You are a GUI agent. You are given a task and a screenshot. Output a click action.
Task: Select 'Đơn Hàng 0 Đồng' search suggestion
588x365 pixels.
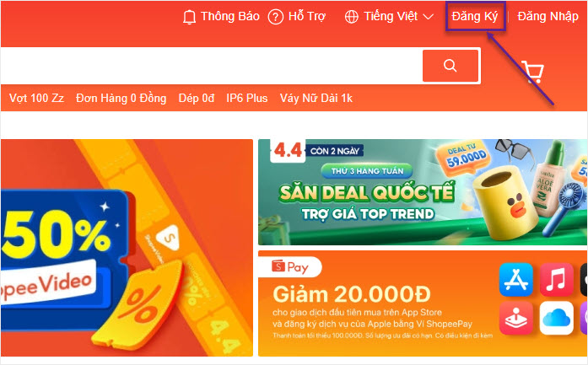tap(121, 98)
